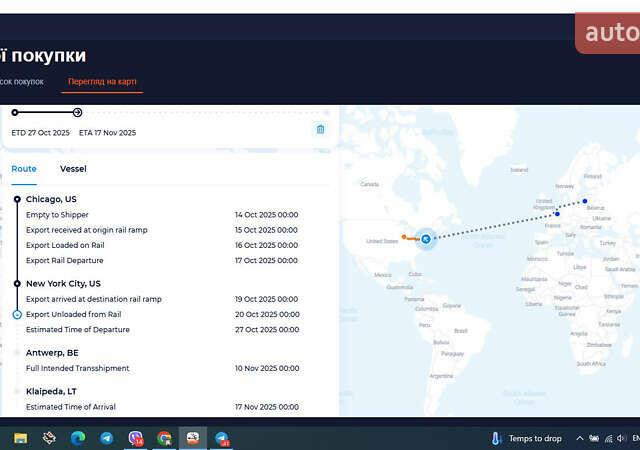Open Google Chrome from the taskbar
Image resolution: width=640 pixels, height=450 pixels.
[x=164, y=438]
